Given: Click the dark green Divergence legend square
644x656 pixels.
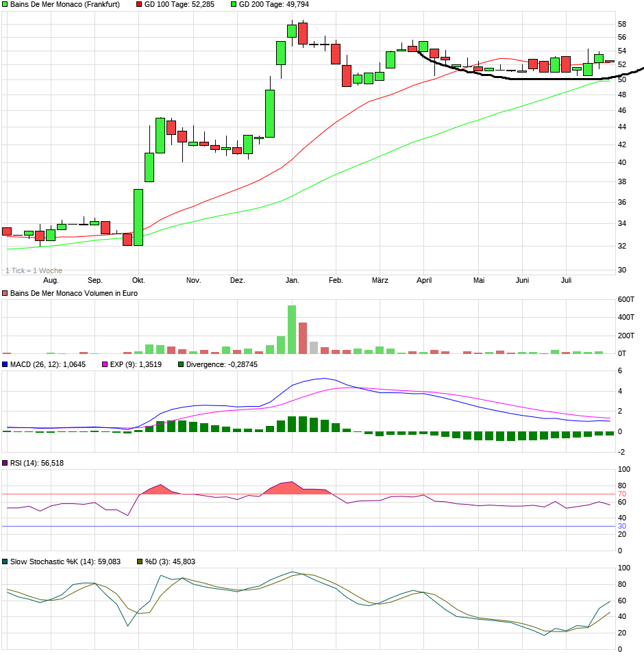Looking at the screenshot, I should pyautogui.click(x=181, y=365).
